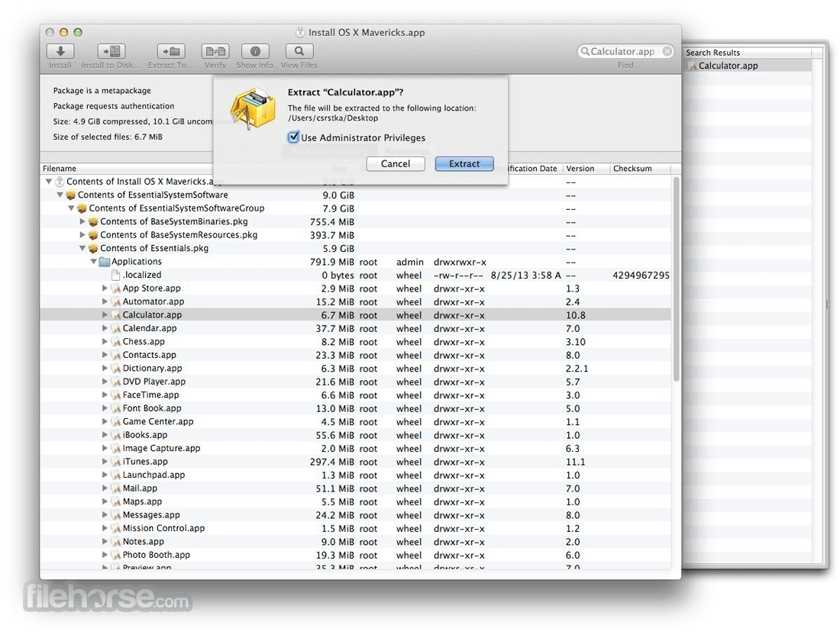Click the FaceTime.app file icon
The image size is (840, 635).
pyautogui.click(x=115, y=395)
